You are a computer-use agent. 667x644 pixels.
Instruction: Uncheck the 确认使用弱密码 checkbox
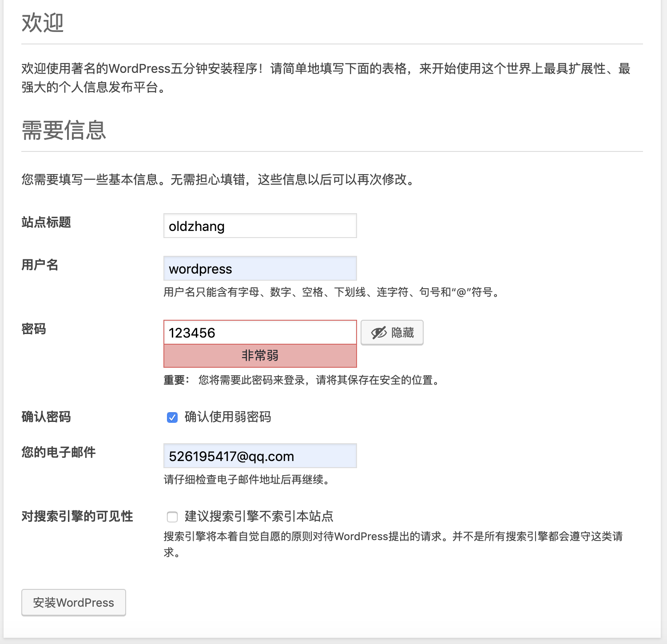[x=172, y=417]
